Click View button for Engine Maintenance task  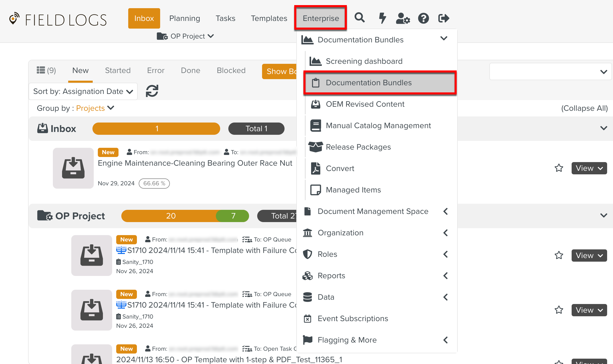[589, 168]
